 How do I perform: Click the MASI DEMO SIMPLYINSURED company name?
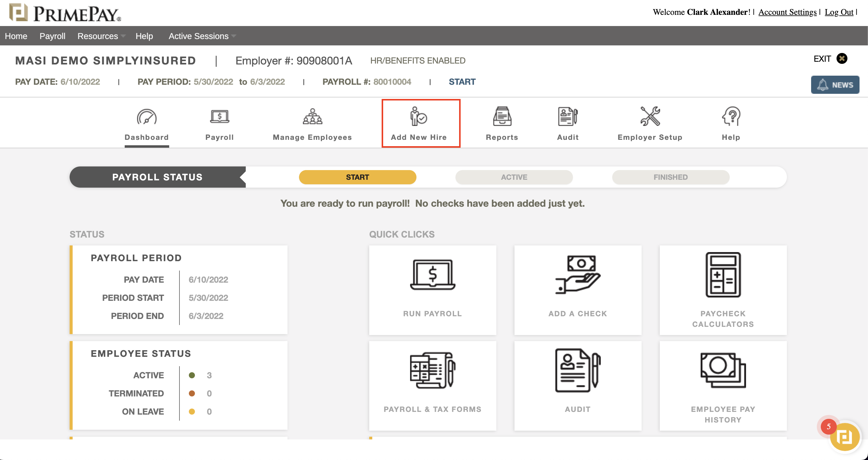tap(105, 61)
